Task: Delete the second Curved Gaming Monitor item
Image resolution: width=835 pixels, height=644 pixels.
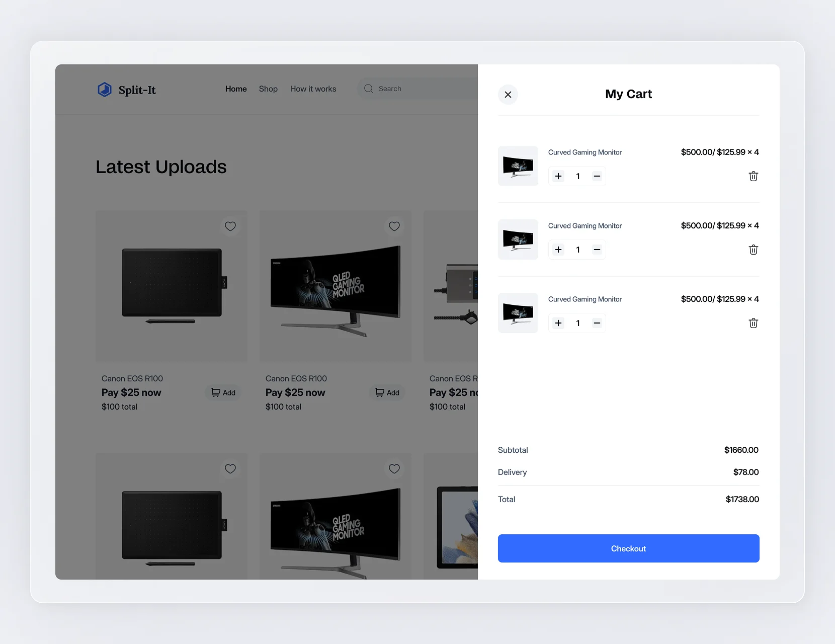Action: coord(754,250)
